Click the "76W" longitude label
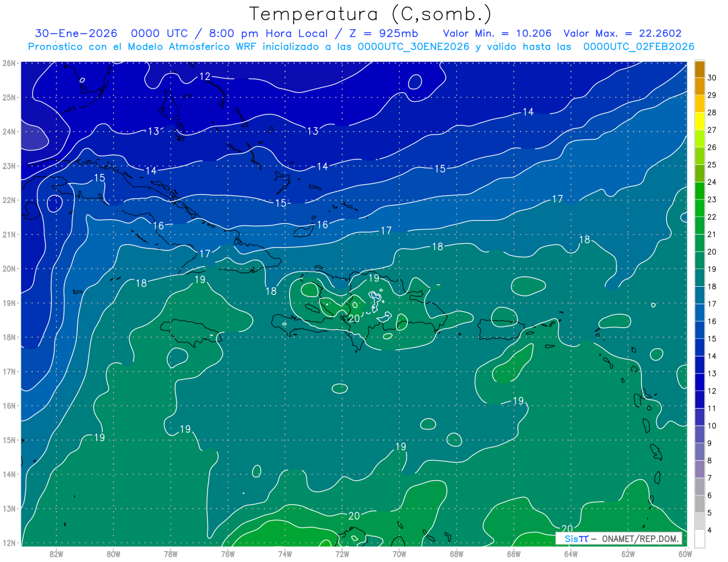The height and width of the screenshot is (562, 728). 227,554
